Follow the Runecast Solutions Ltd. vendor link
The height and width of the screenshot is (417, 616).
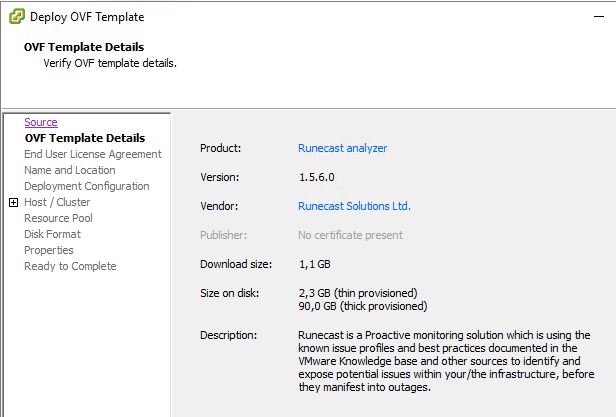pyautogui.click(x=354, y=206)
